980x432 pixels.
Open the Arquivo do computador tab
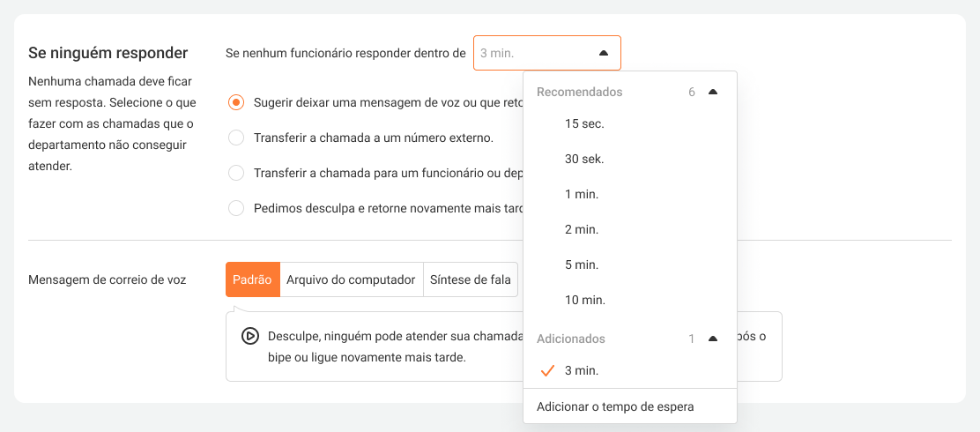[x=351, y=279]
